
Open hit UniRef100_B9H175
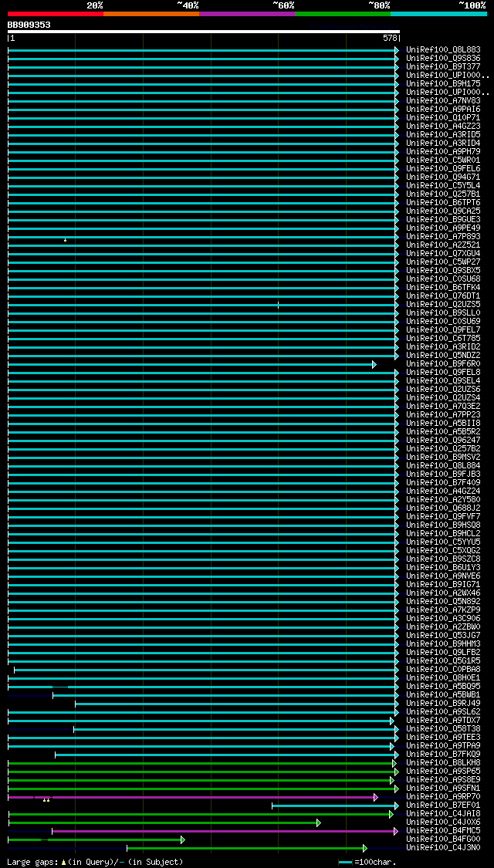pyautogui.click(x=443, y=83)
